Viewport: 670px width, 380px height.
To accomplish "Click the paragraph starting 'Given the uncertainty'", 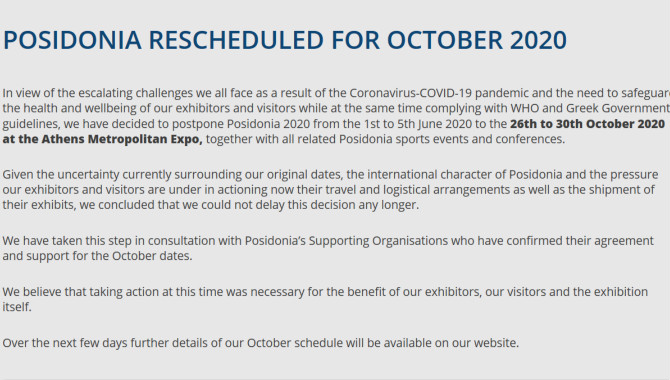I will point(330,190).
